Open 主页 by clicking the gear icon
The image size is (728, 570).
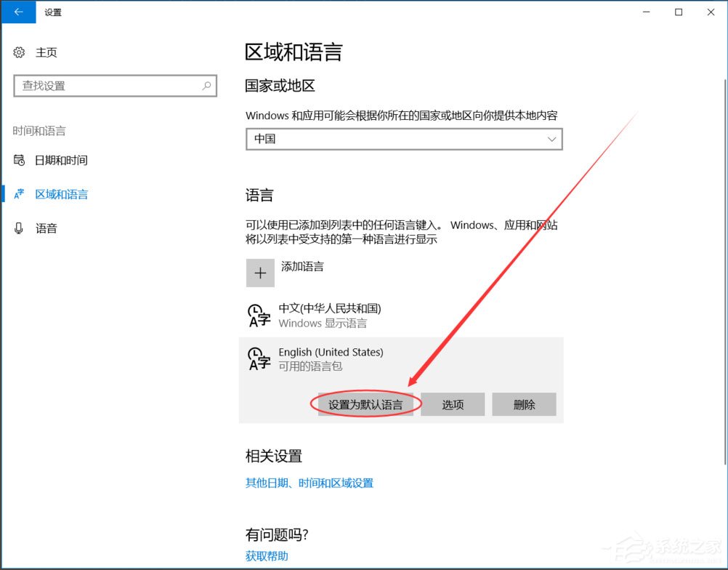20,52
